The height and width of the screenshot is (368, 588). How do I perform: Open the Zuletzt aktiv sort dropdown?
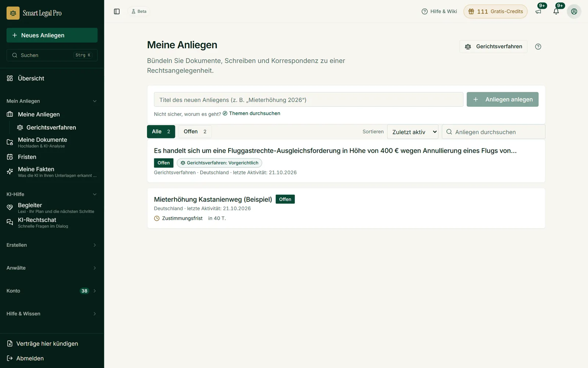pos(413,132)
